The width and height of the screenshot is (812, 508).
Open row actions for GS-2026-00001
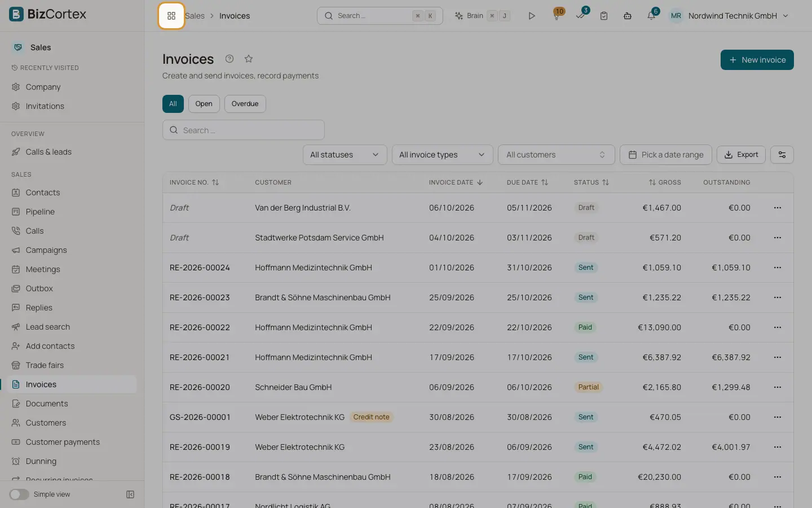pos(778,417)
